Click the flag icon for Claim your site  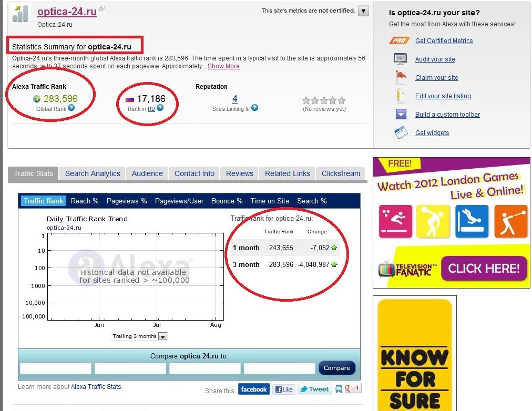401,77
